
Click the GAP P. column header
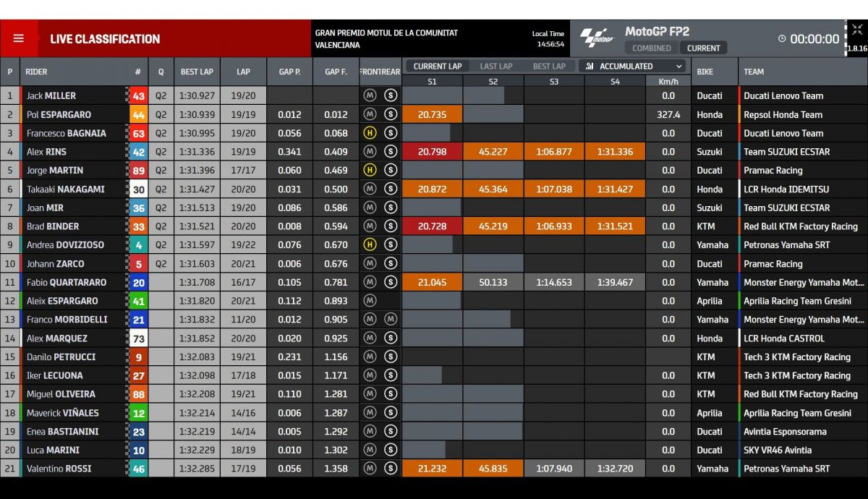pos(289,72)
